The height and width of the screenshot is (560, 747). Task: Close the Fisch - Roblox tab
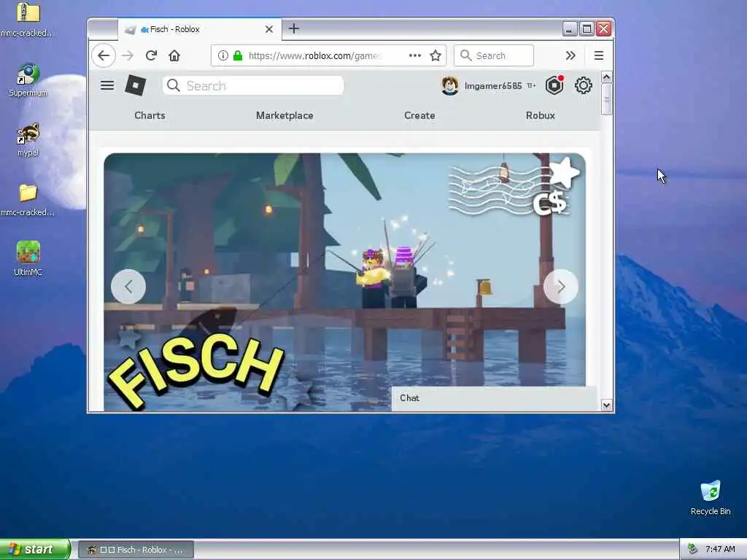pyautogui.click(x=269, y=29)
